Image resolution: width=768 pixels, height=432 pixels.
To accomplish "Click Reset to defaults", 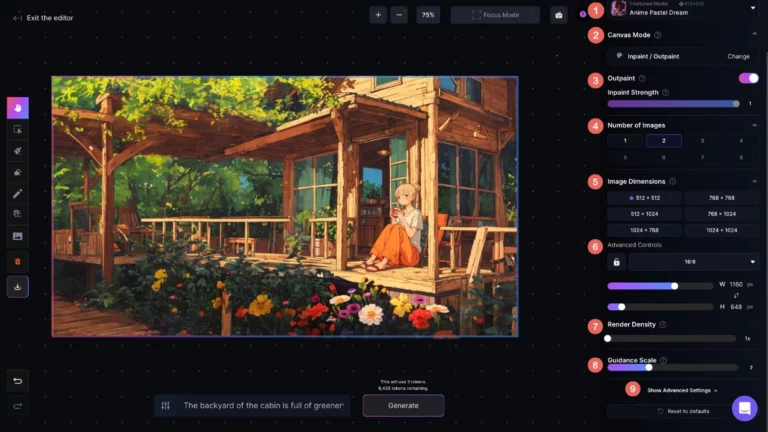I will click(x=682, y=411).
